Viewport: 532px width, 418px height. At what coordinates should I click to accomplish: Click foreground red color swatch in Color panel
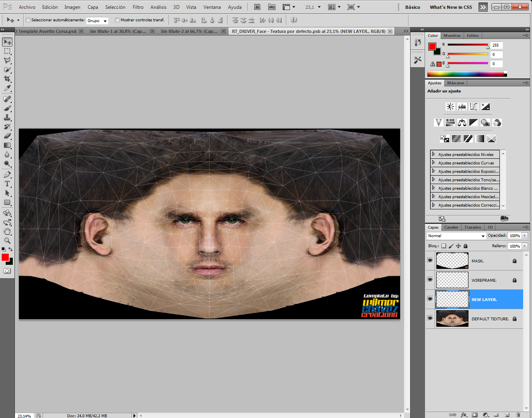[x=432, y=47]
